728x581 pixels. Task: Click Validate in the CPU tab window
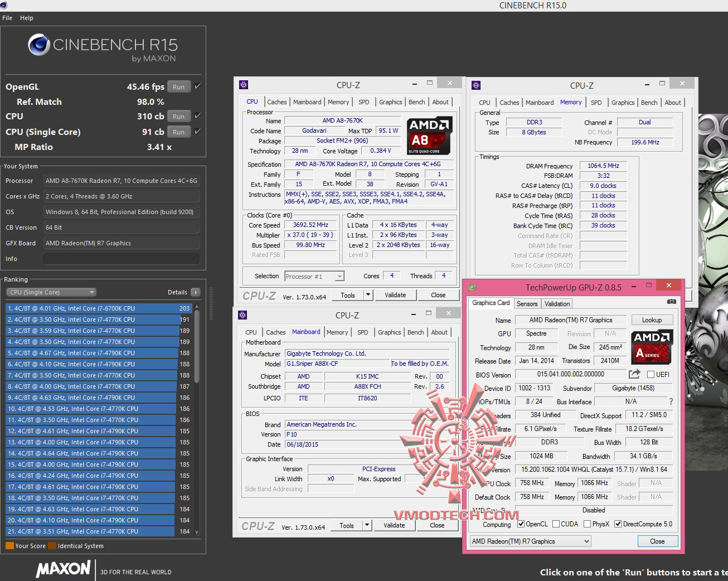[x=395, y=295]
